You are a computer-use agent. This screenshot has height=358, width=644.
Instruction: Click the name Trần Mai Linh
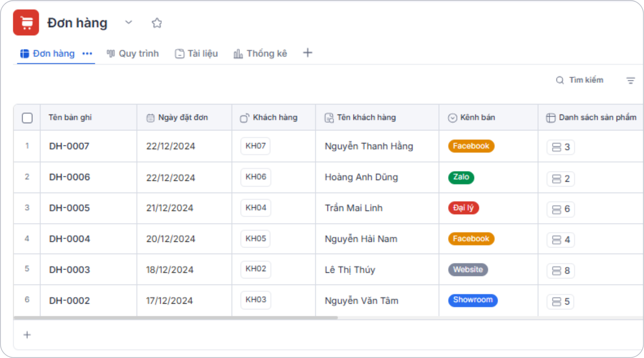coord(354,208)
